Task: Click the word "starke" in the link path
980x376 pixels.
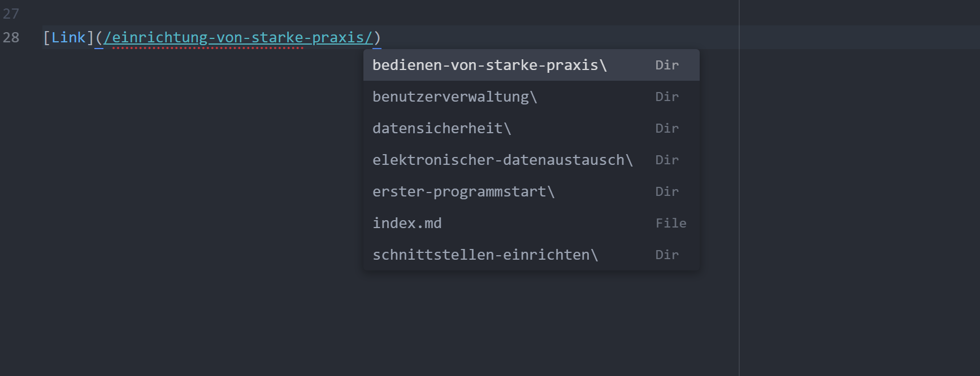Action: click(277, 38)
